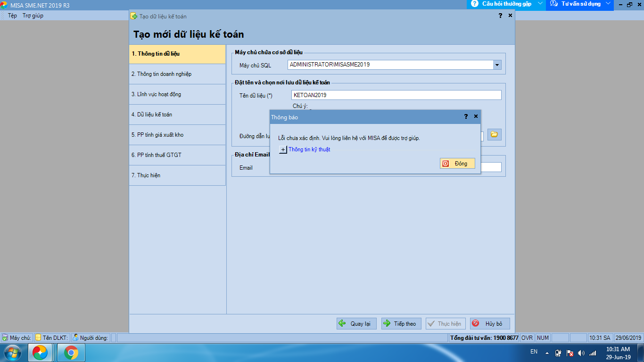Open the Trợ giúp menu

pyautogui.click(x=33, y=16)
